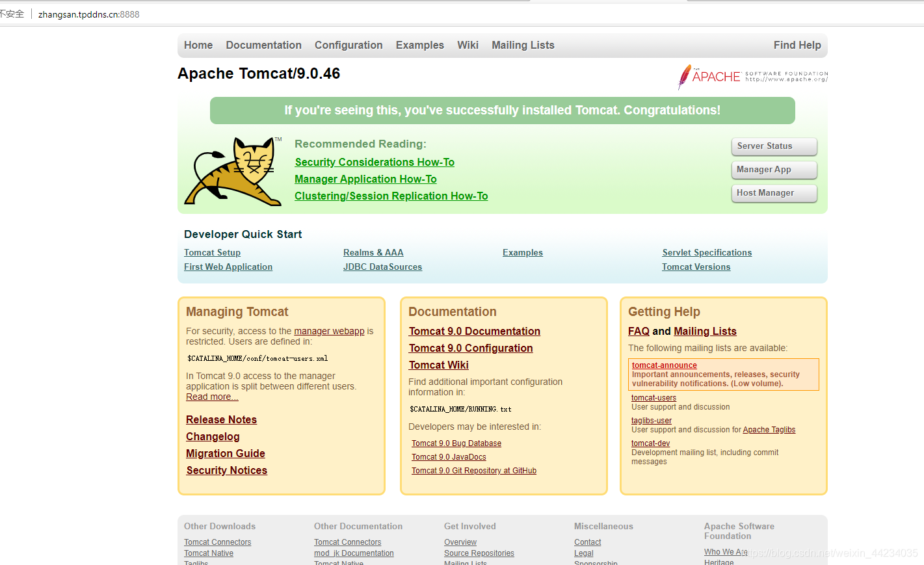924x565 pixels.
Task: Open Security Notices link
Action: tap(226, 471)
